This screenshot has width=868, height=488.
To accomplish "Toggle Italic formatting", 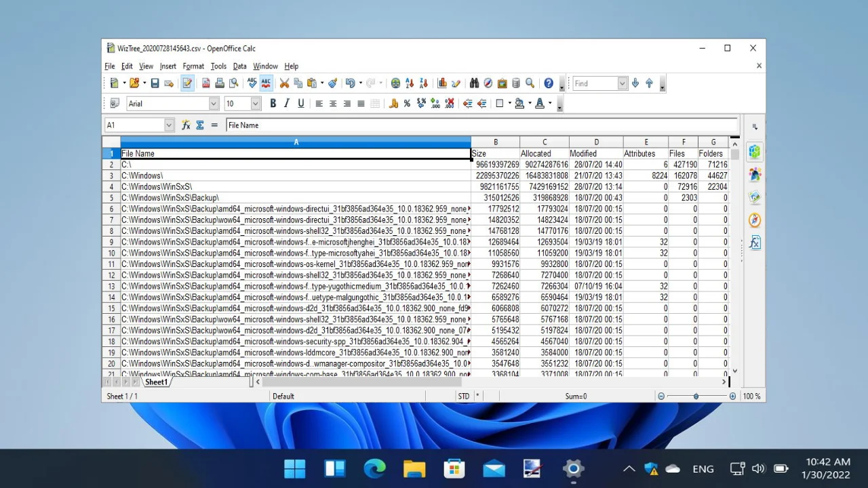I will click(x=287, y=104).
